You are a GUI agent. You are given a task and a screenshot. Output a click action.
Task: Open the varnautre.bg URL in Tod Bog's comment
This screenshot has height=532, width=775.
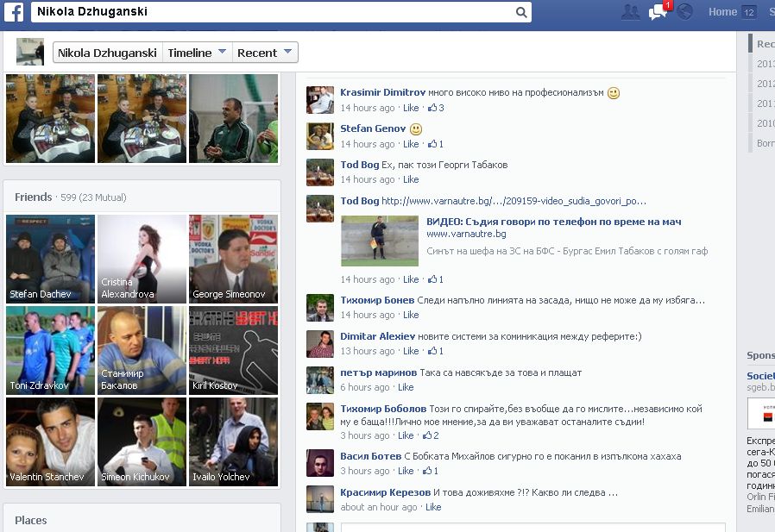tap(514, 201)
